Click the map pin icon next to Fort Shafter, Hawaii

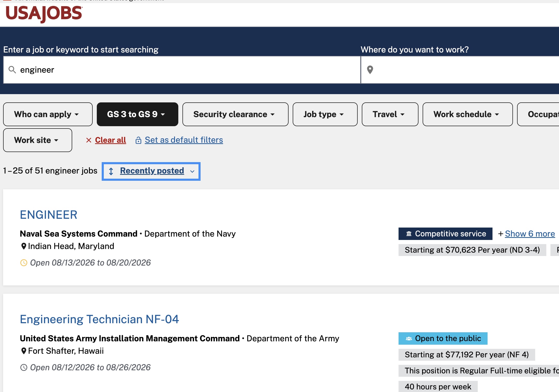pyautogui.click(x=24, y=351)
